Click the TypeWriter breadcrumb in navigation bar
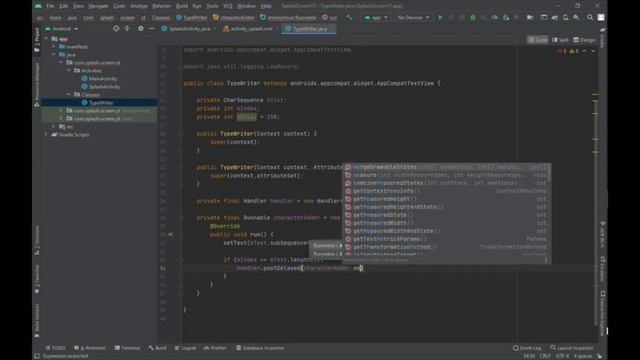 coord(192,18)
